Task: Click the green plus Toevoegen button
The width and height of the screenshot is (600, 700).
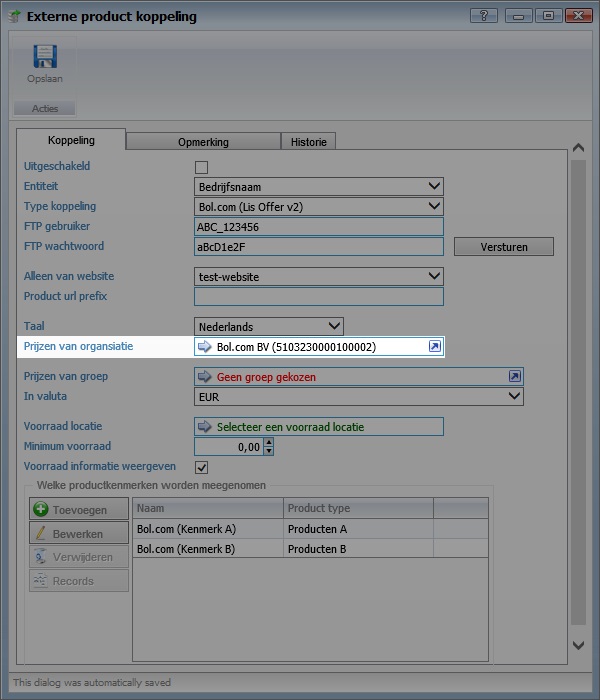Action: (79, 510)
